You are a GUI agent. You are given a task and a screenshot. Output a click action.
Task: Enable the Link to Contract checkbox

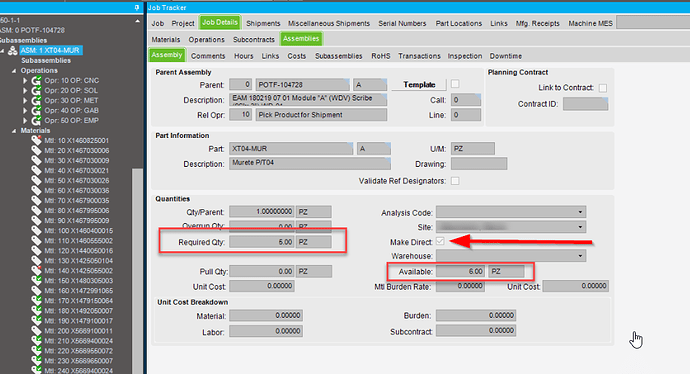(603, 88)
